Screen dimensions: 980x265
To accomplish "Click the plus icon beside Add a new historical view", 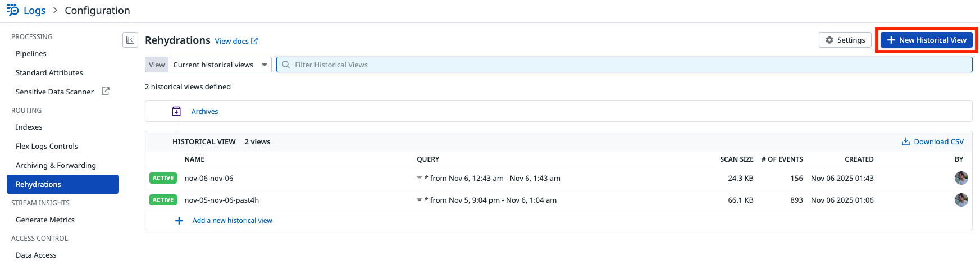I will tap(179, 221).
